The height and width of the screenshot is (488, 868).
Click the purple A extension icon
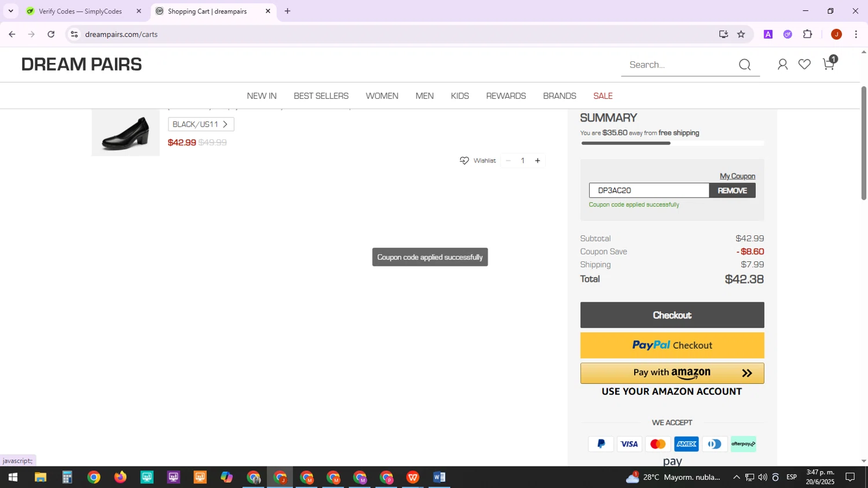[x=768, y=35]
